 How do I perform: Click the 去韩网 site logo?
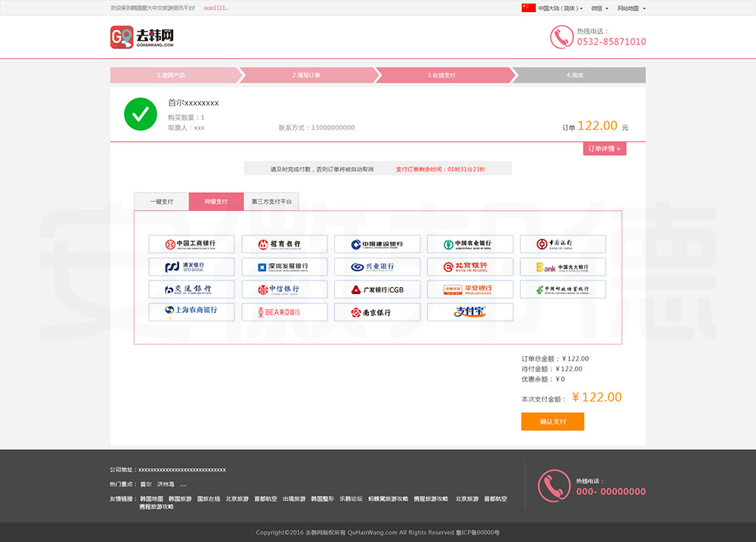(143, 37)
